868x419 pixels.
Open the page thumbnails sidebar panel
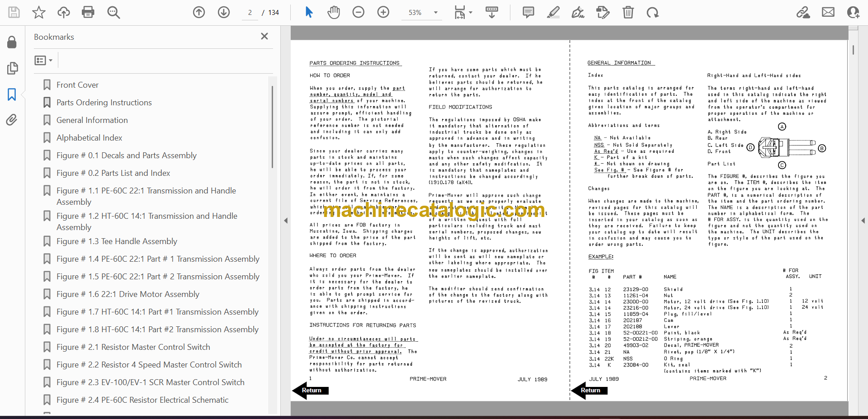[12, 68]
